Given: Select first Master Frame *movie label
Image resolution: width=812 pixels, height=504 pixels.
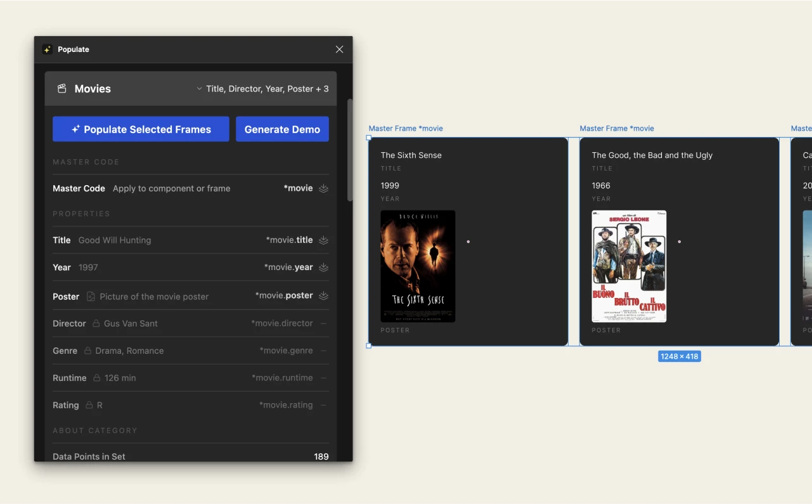Looking at the screenshot, I should click(x=406, y=128).
